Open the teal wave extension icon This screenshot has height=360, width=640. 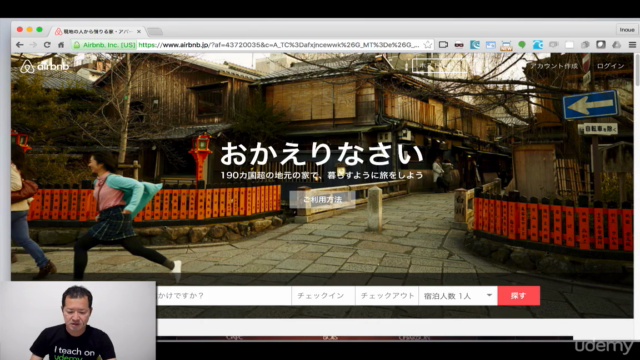pyautogui.click(x=475, y=45)
